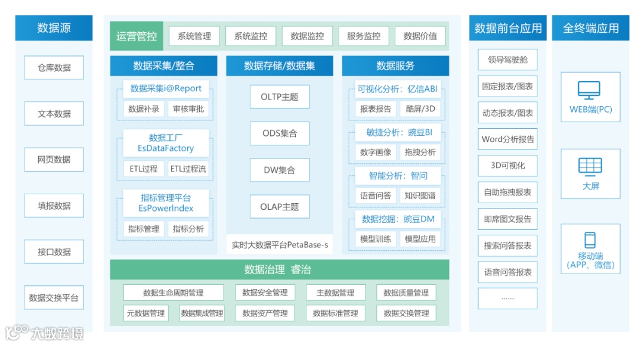Click the 数据采集i@Report title
Screen dimensions: 644x345
pyautogui.click(x=166, y=89)
